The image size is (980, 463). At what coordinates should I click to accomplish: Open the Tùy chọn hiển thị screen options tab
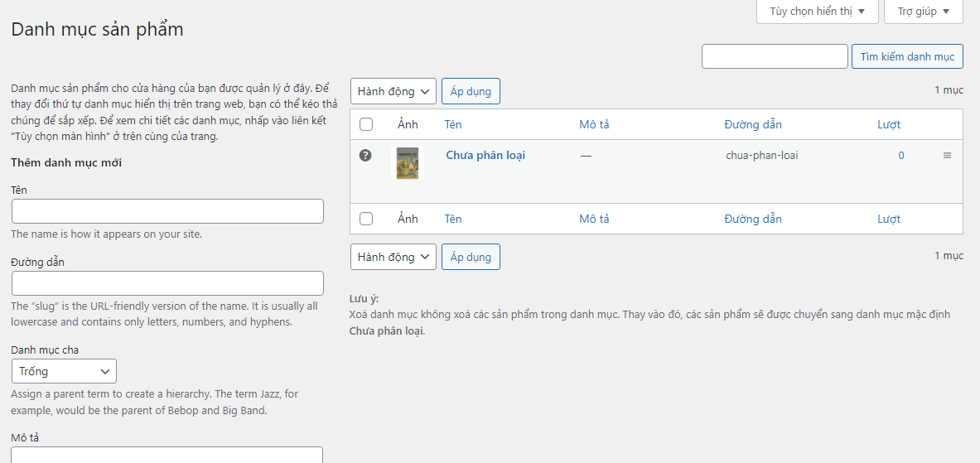[x=816, y=12]
